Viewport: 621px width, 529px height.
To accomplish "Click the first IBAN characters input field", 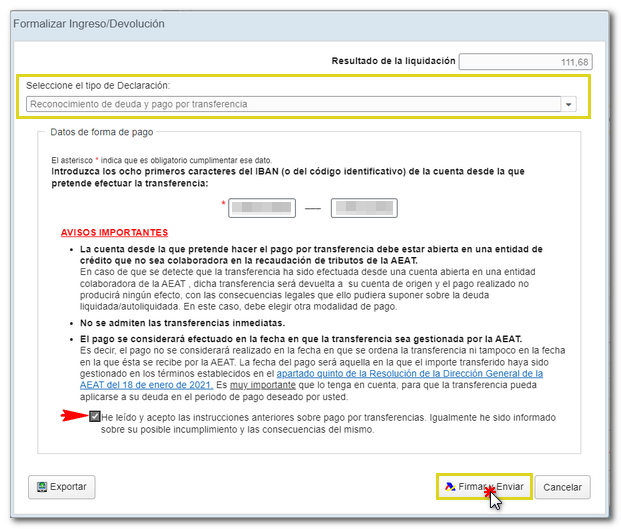I will pyautogui.click(x=262, y=208).
